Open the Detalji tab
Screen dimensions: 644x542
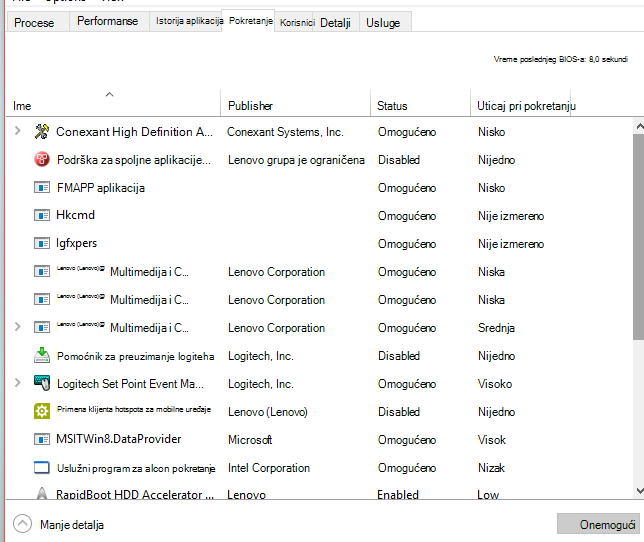tap(335, 22)
